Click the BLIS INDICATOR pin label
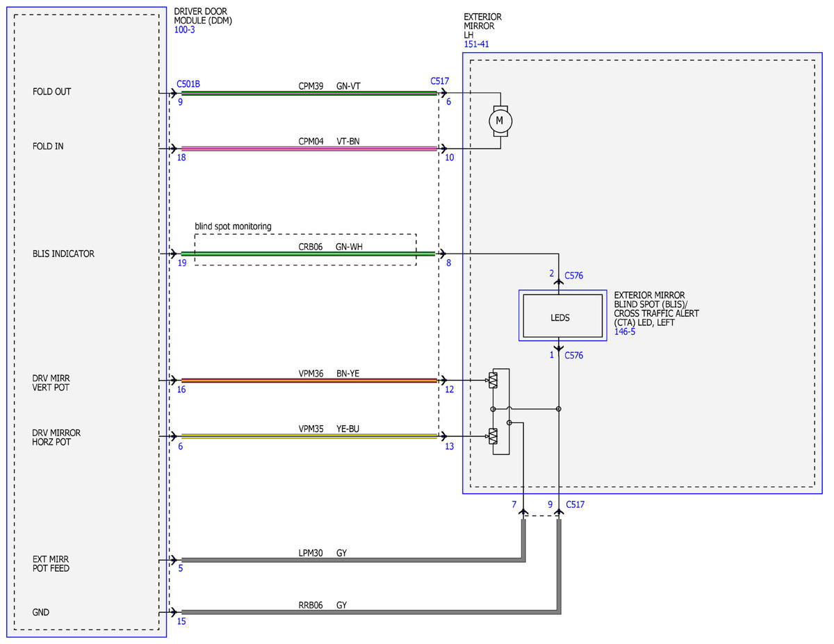Image resolution: width=834 pixels, height=644 pixels. coord(63,254)
